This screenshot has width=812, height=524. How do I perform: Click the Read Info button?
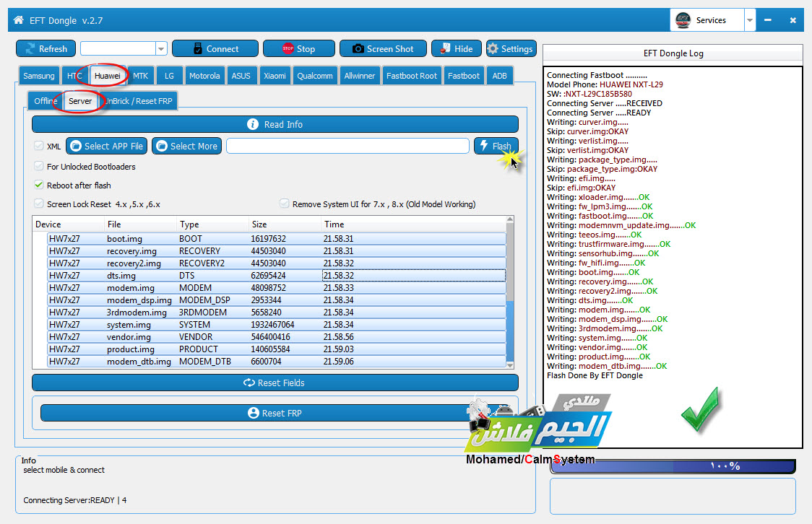(275, 124)
